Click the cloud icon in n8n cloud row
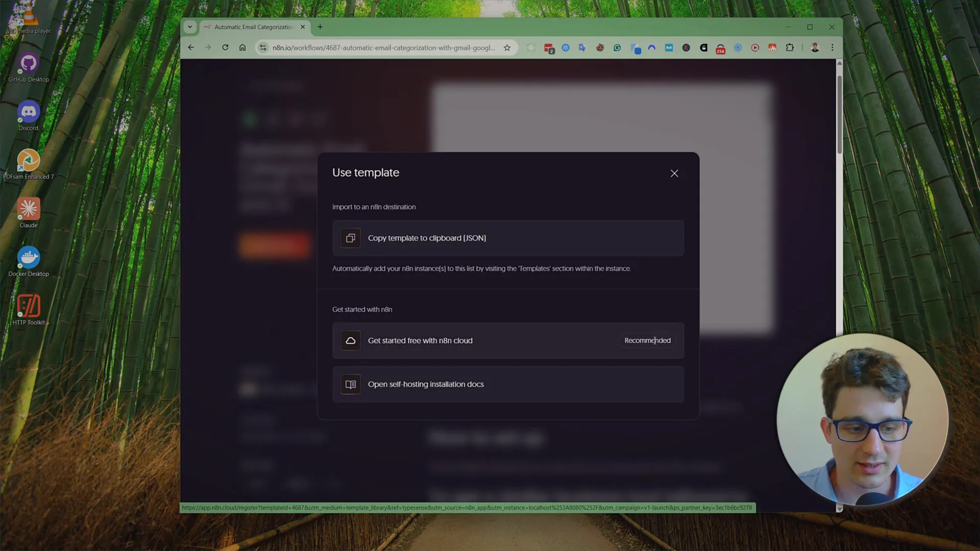 [x=351, y=341]
